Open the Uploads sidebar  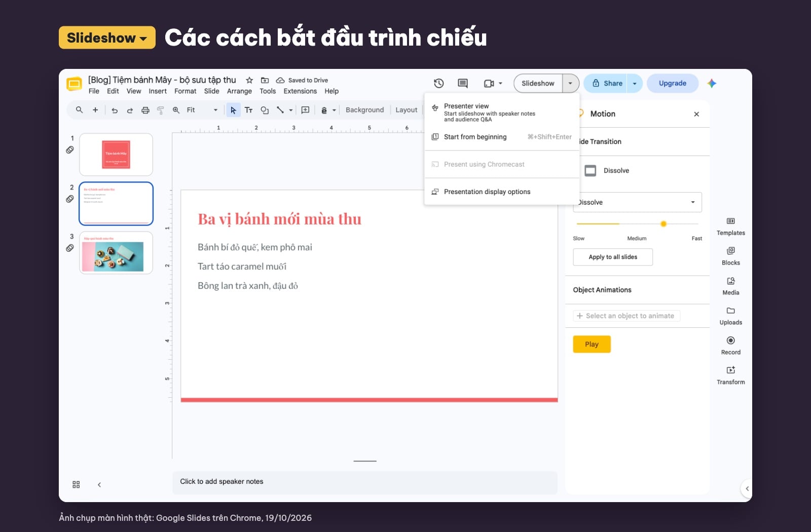(731, 316)
